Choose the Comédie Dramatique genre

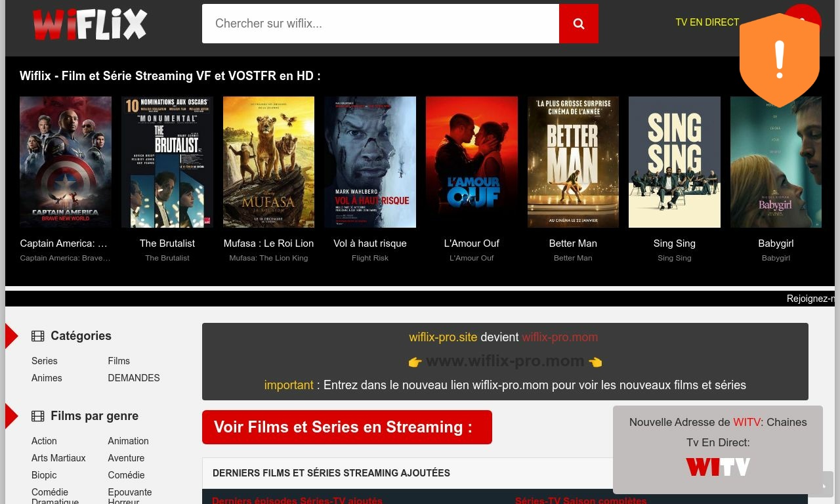(x=55, y=497)
